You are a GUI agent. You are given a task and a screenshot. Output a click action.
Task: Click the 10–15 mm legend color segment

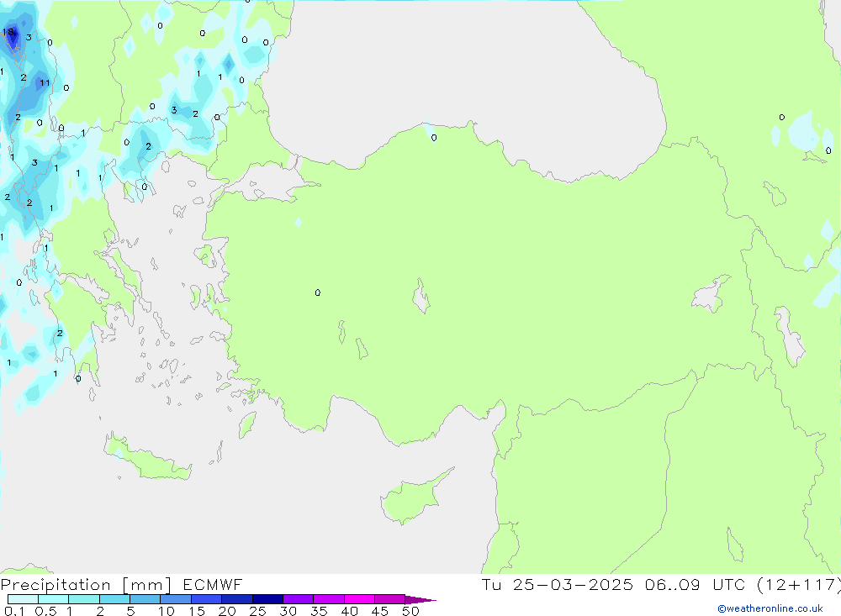click(176, 599)
